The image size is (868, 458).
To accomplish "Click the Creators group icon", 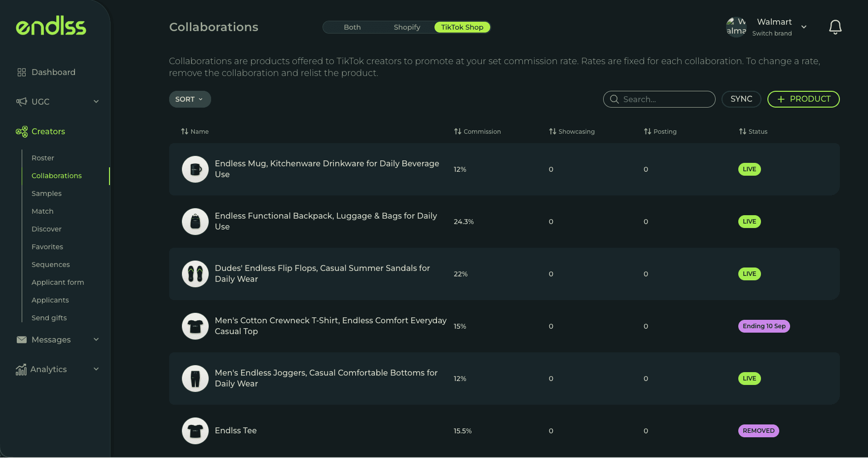I will (22, 131).
